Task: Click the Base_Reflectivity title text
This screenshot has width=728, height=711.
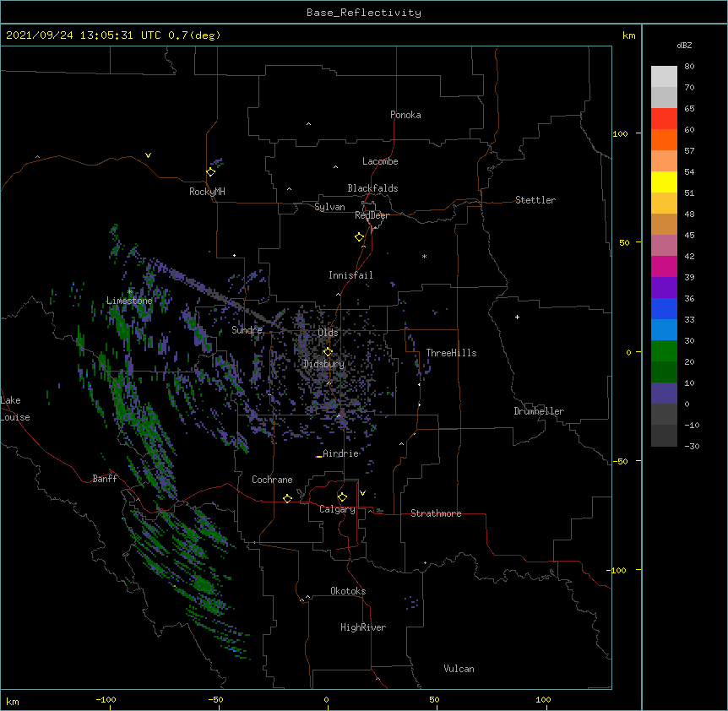Action: click(x=364, y=13)
